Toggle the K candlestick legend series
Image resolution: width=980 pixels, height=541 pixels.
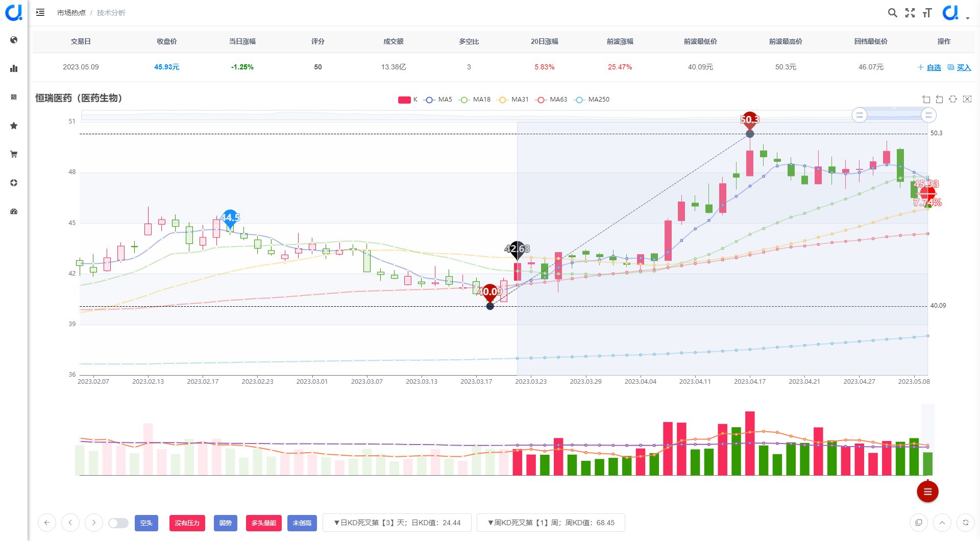click(x=408, y=100)
